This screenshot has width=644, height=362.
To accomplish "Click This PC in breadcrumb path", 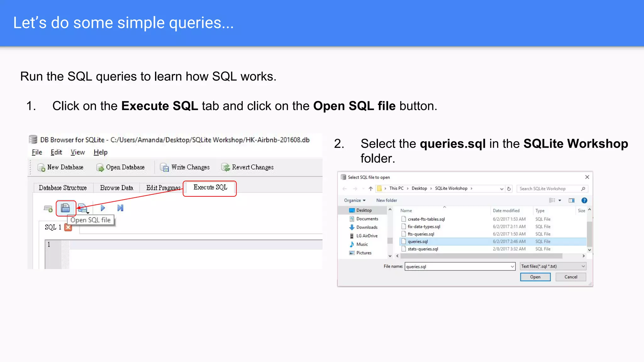I will point(396,188).
